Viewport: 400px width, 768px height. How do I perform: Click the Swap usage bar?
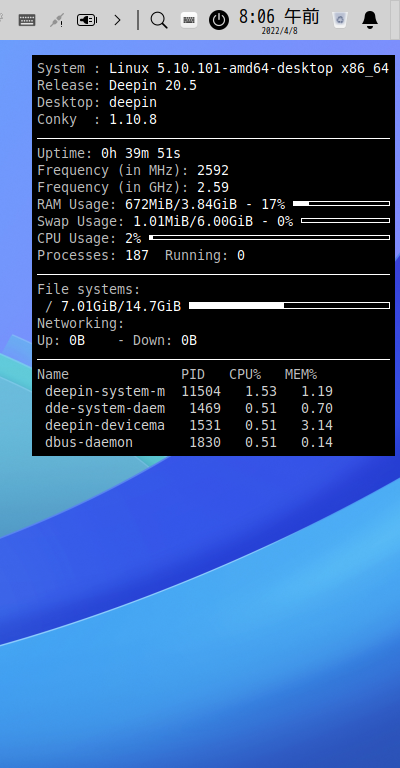[x=345, y=220]
